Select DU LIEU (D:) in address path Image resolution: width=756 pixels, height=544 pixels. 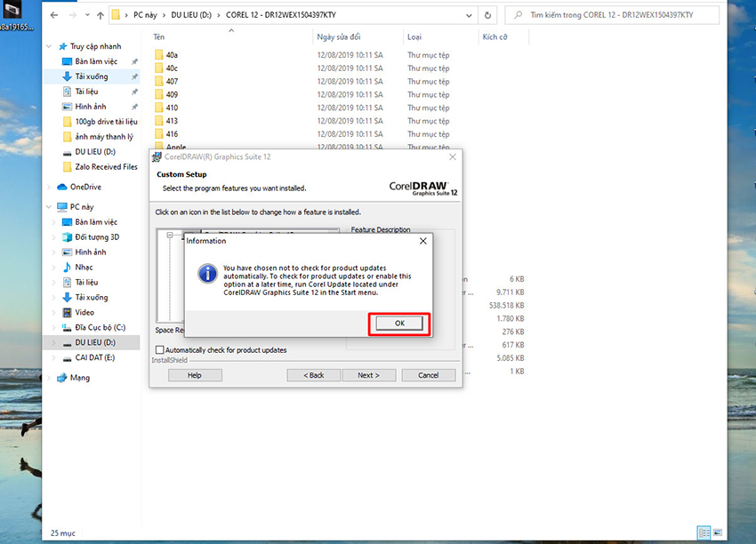[x=191, y=15]
